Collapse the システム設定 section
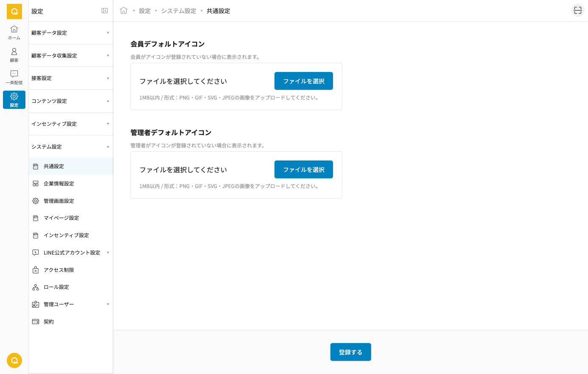The width and height of the screenshot is (588, 374). [x=70, y=147]
